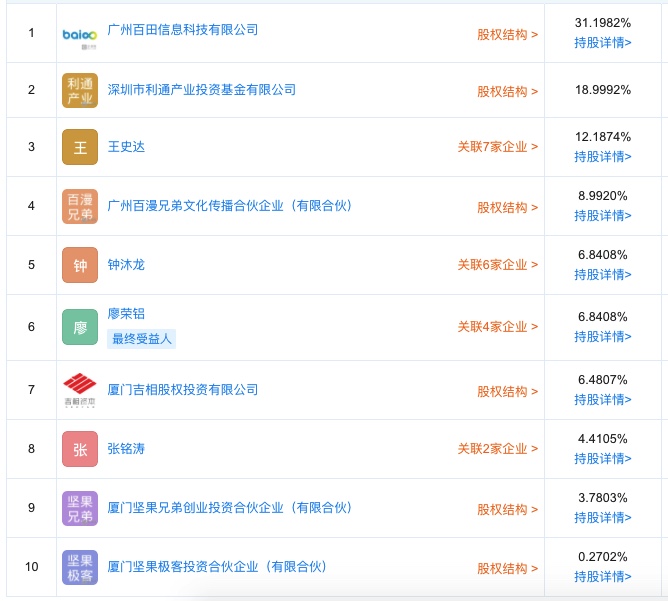Screen dimensions: 668x601
Task: Open 深圳市利通产业投资基金有限公司 company link
Action: click(202, 90)
